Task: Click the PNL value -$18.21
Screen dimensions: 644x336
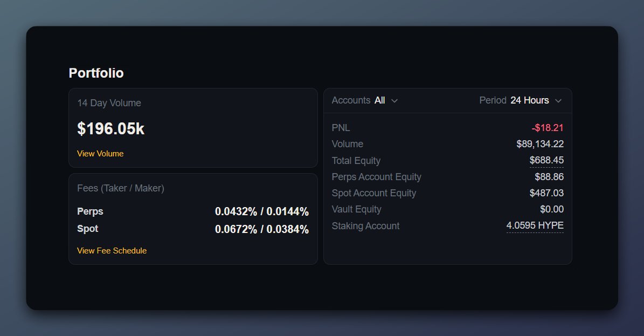Action: click(x=548, y=127)
